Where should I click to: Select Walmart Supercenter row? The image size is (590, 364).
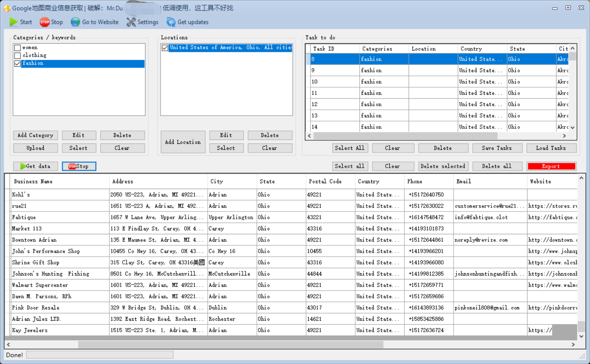click(x=292, y=285)
